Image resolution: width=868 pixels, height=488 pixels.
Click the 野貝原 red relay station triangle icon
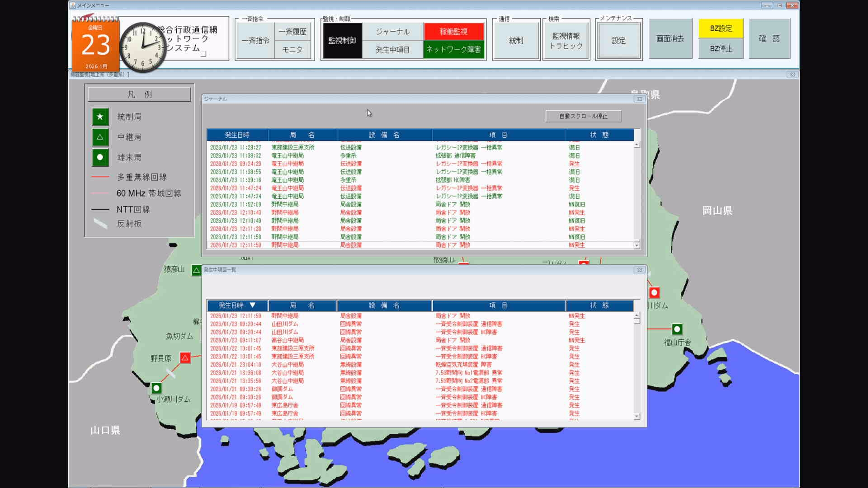[185, 358]
